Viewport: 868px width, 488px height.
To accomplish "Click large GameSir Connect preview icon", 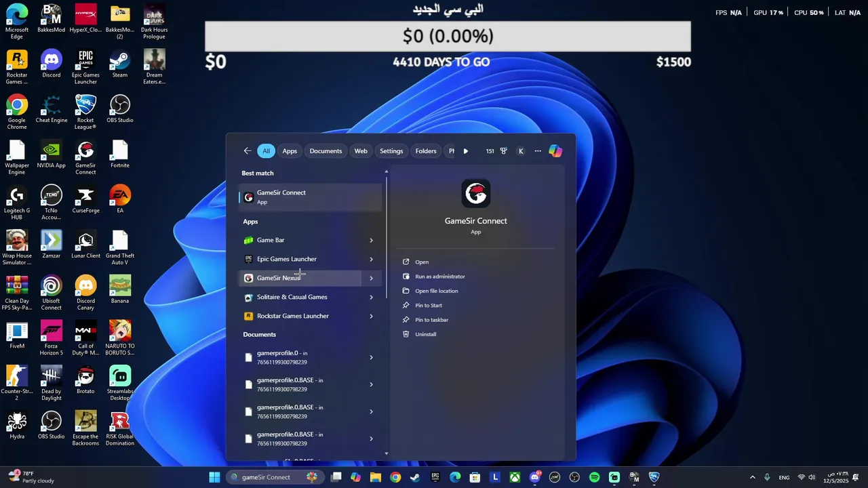I will tap(476, 194).
